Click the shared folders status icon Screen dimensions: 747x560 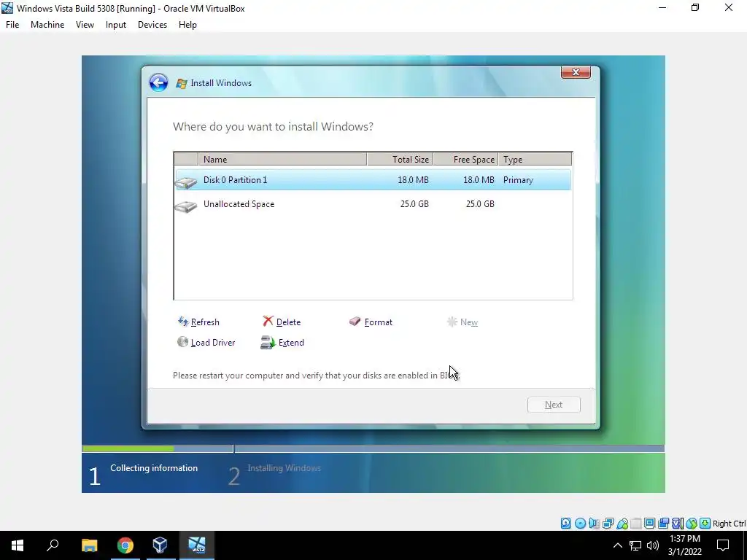point(635,524)
